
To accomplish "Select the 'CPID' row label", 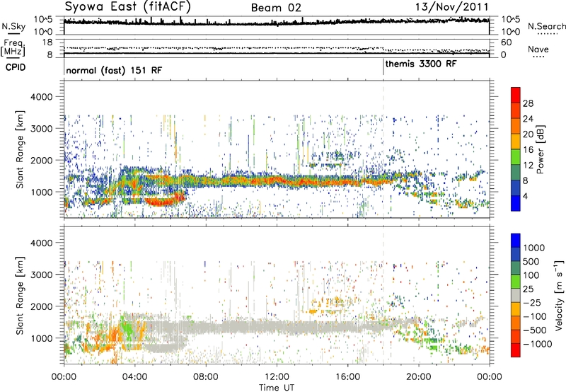I will pyautogui.click(x=16, y=67).
